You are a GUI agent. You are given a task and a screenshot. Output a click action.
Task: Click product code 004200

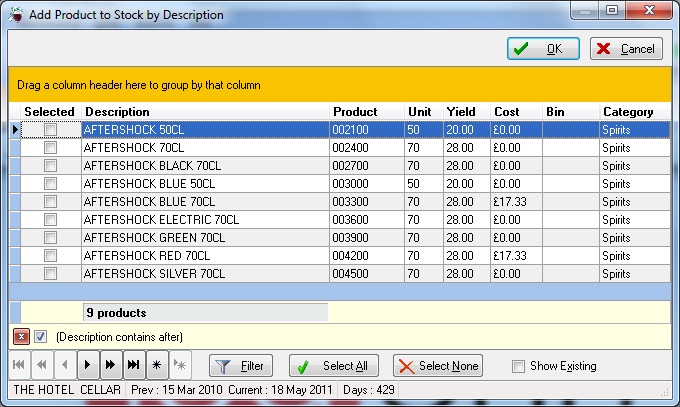[367, 256]
